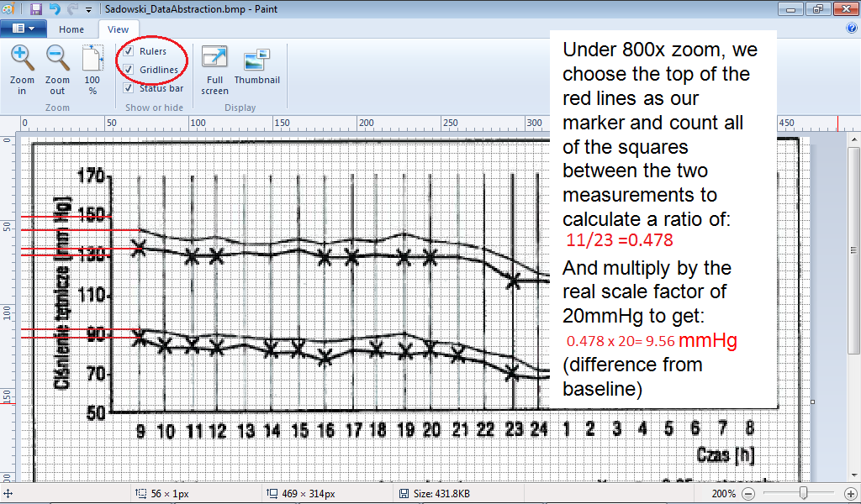Disable the Status bar checkbox
Viewport: 861px width, 504px height.
click(129, 87)
